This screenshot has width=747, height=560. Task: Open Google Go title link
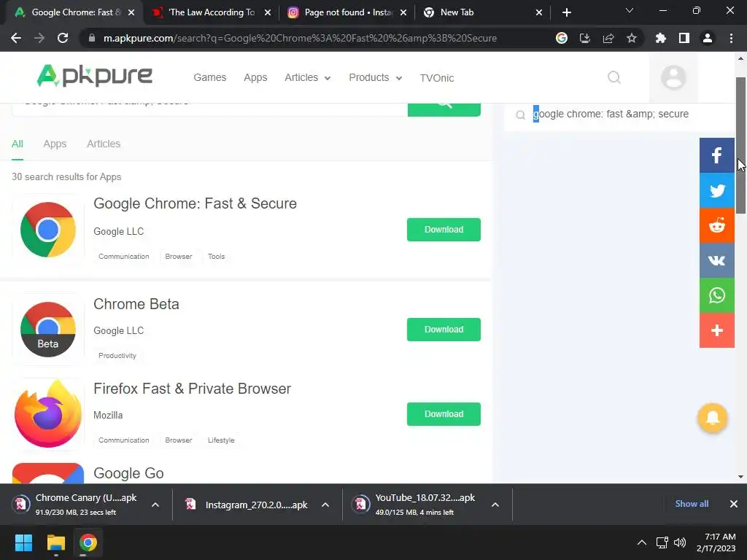128,473
